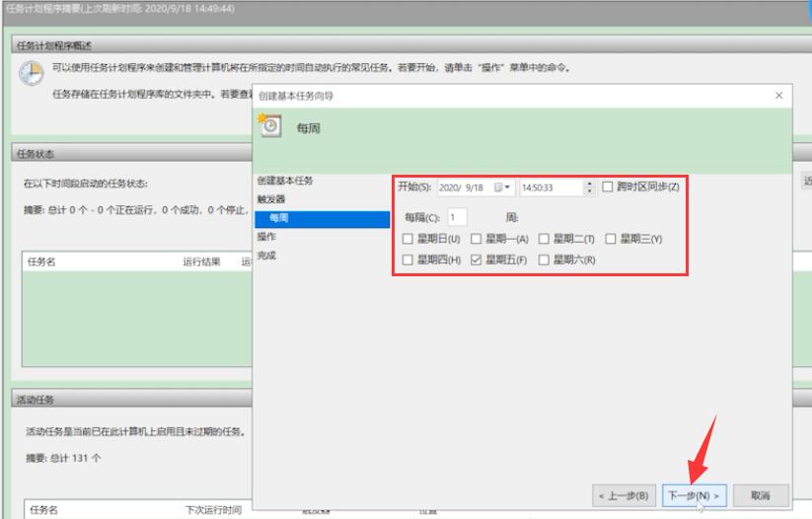Select 操作 step in wizard sidebar

pyautogui.click(x=266, y=237)
